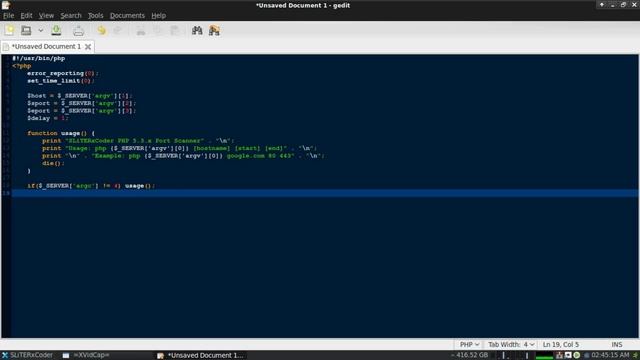Click the green CPU graph in the tray
The height and width of the screenshot is (360, 640).
coord(544,356)
